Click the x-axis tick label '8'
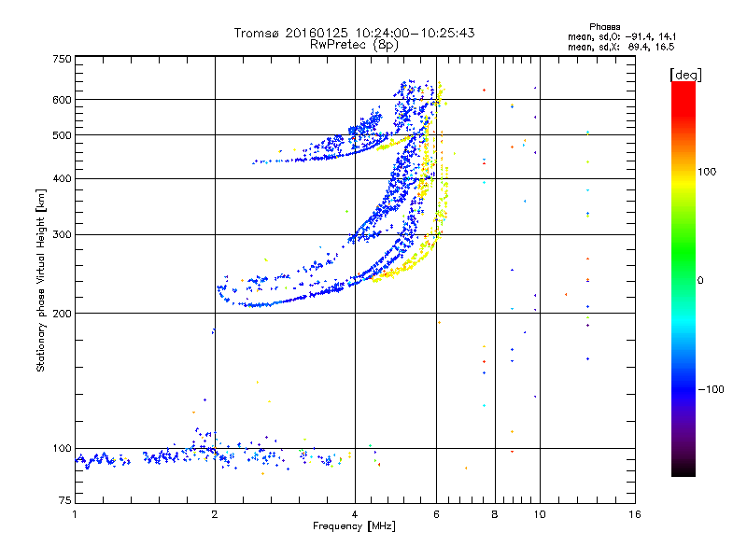Screen dimensions: 747x560 pyautogui.click(x=495, y=514)
